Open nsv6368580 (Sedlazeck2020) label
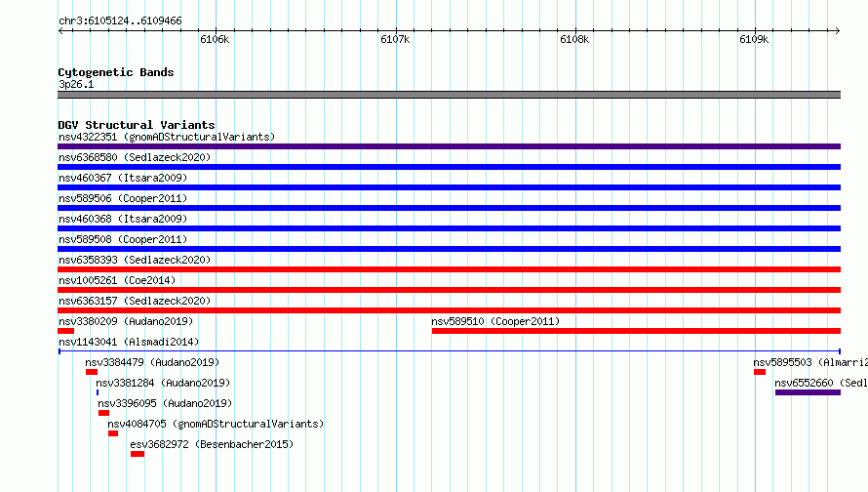This screenshot has width=868, height=492. (x=135, y=157)
